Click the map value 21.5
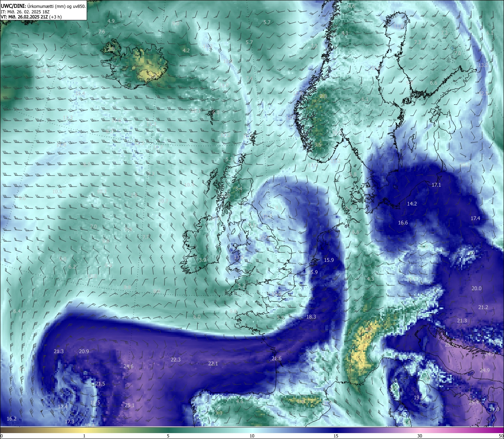 100,383
